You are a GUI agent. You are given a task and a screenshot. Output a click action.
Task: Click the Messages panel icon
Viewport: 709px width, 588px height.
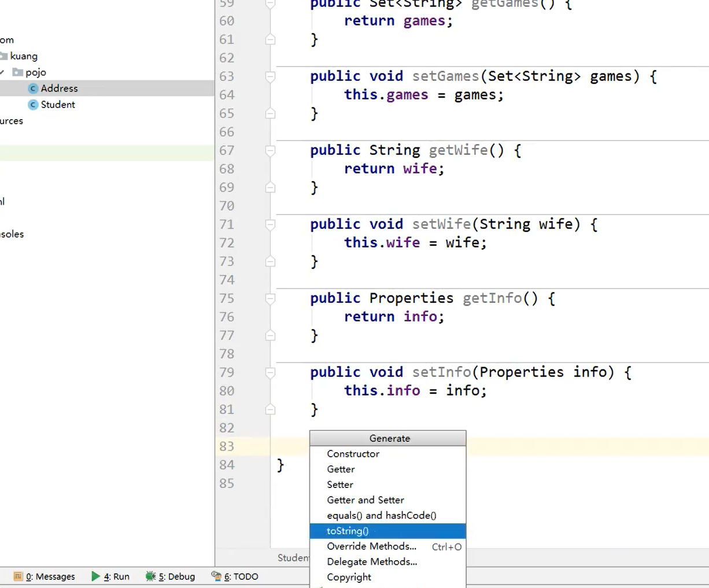[x=18, y=576]
